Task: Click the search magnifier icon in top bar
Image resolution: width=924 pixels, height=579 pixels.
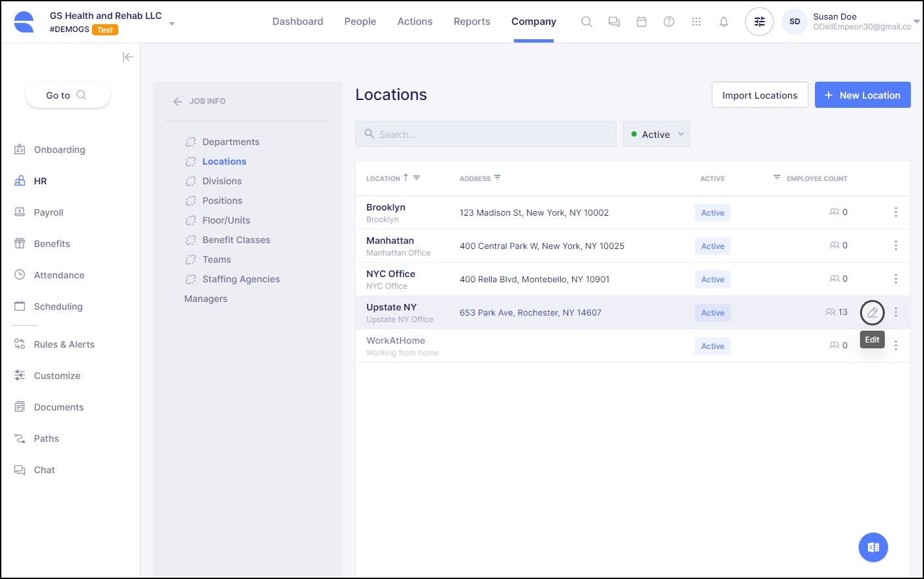Action: pos(586,22)
